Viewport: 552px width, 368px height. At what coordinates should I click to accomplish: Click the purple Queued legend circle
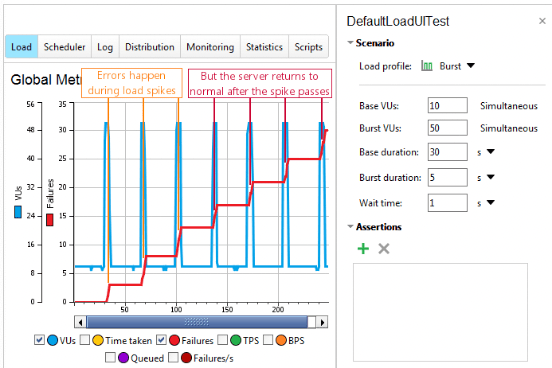coord(123,358)
